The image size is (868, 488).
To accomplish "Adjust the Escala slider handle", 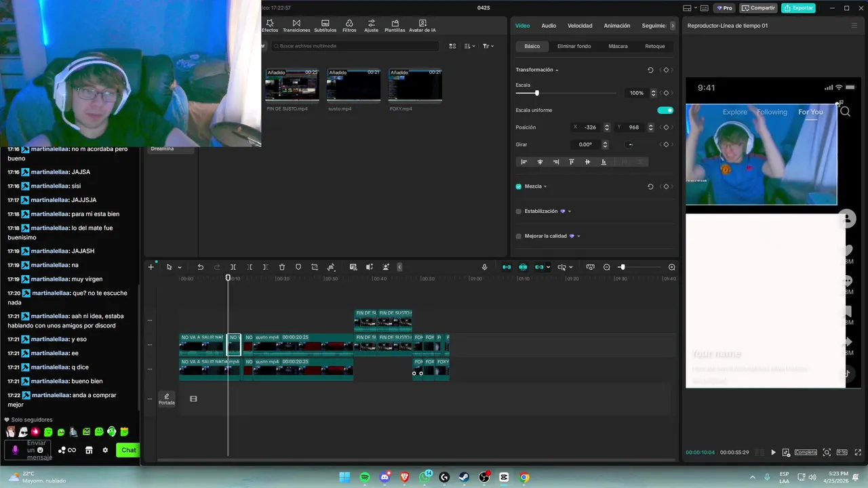I will 536,93.
